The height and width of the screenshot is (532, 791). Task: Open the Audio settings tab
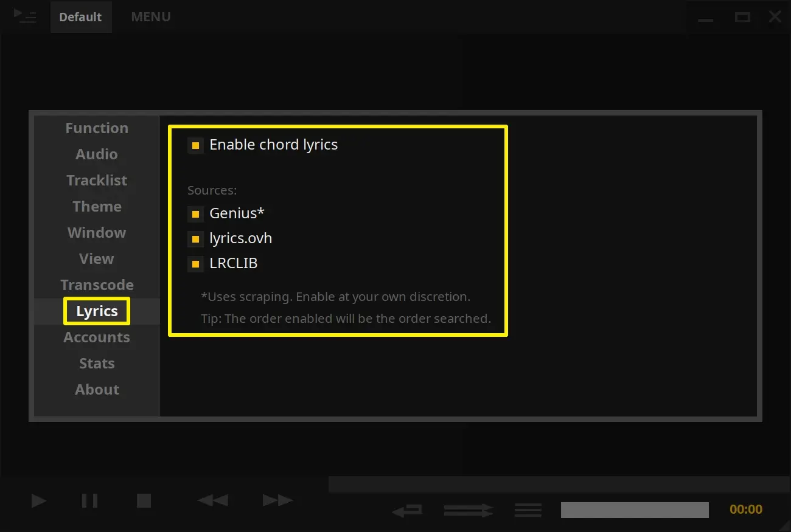(97, 154)
